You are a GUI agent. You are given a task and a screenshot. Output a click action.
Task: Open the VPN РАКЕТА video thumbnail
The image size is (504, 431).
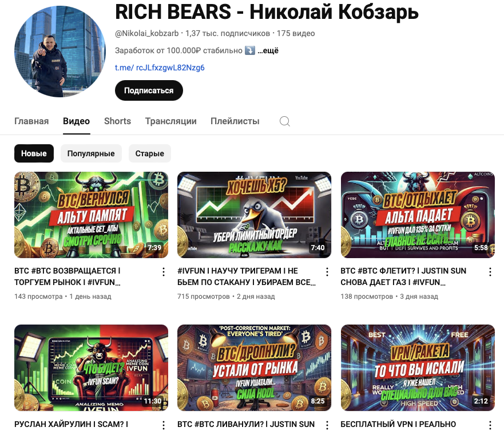click(x=418, y=367)
